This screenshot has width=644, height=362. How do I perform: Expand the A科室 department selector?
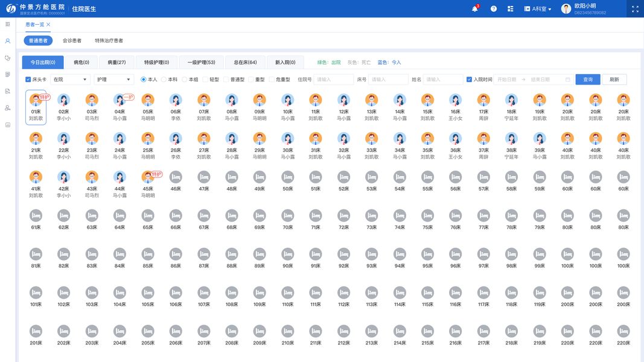(538, 9)
